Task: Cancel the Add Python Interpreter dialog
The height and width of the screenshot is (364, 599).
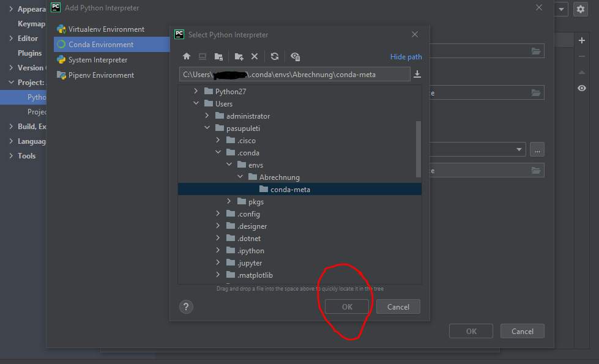Action: [x=523, y=331]
